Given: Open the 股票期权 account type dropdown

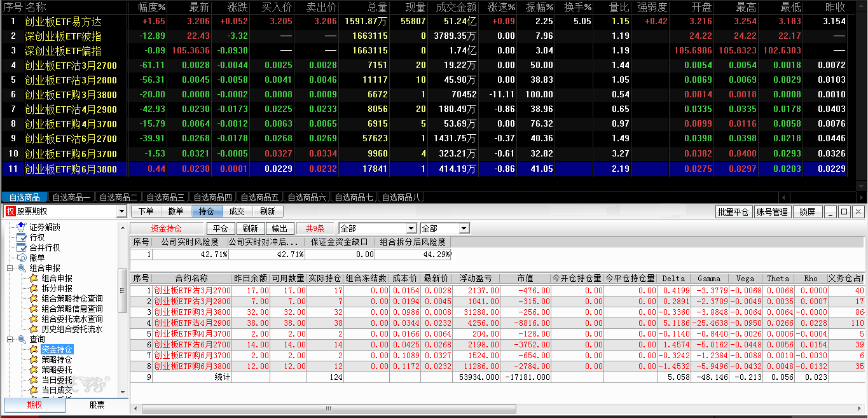Looking at the screenshot, I should [x=121, y=212].
